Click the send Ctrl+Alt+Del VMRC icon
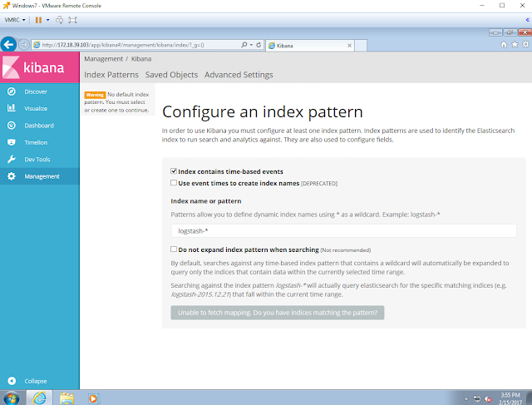 (59, 20)
